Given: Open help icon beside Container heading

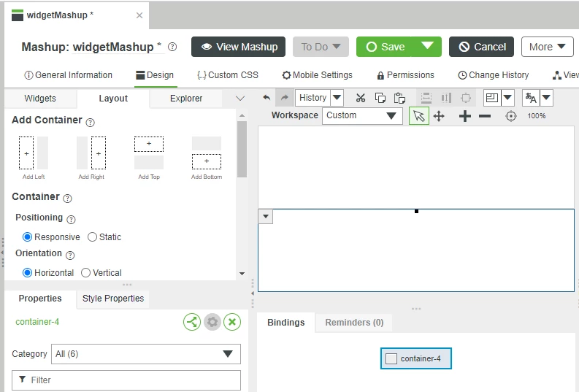Looking at the screenshot, I should pos(67,199).
